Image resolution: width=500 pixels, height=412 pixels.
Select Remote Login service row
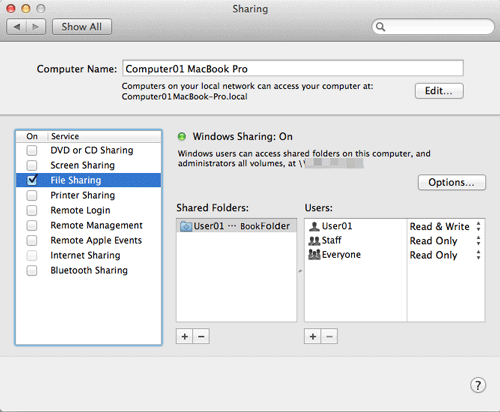tap(88, 210)
